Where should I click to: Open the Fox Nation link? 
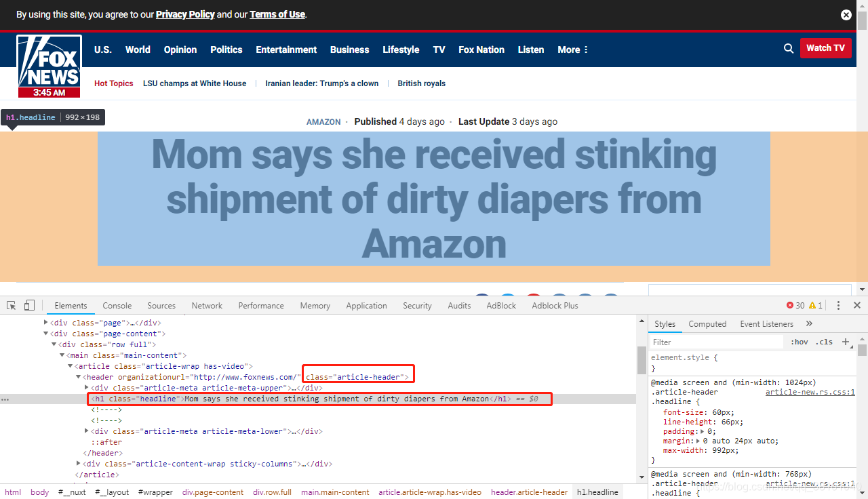(481, 49)
